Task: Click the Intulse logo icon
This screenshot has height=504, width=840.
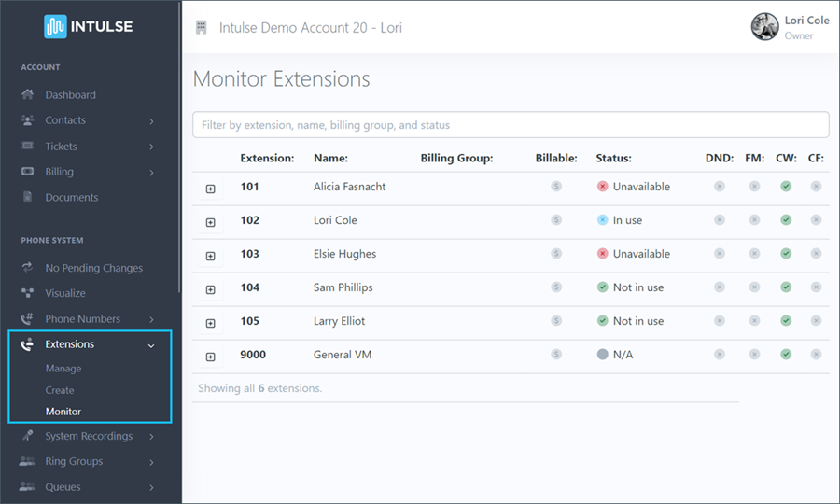Action: (x=55, y=26)
